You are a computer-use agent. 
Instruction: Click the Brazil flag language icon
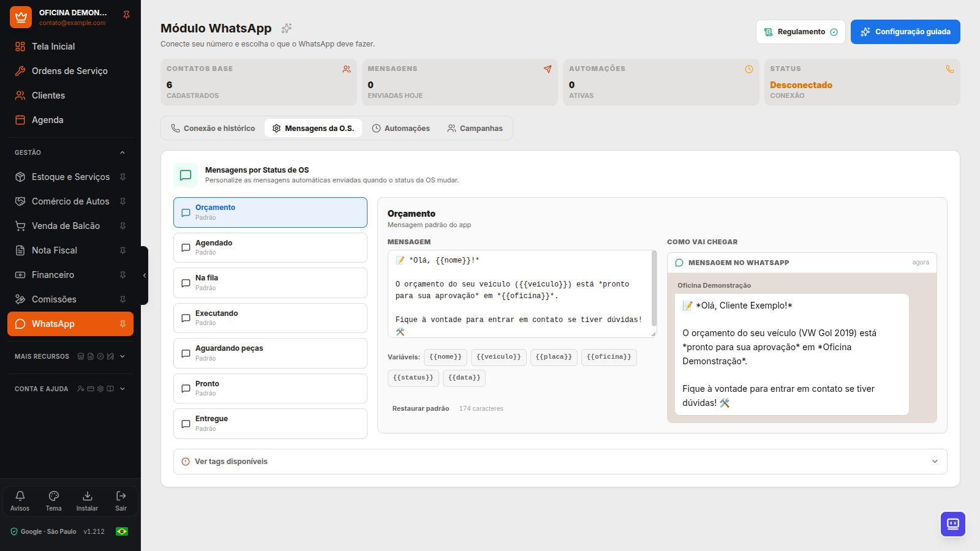(x=122, y=531)
